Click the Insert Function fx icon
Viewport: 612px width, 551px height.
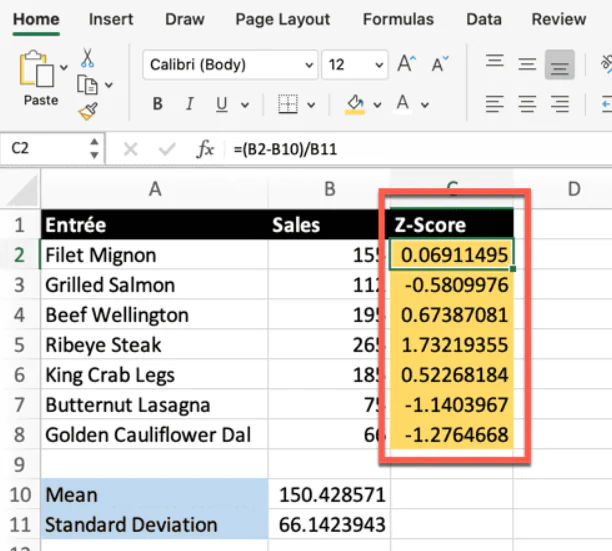pos(205,149)
